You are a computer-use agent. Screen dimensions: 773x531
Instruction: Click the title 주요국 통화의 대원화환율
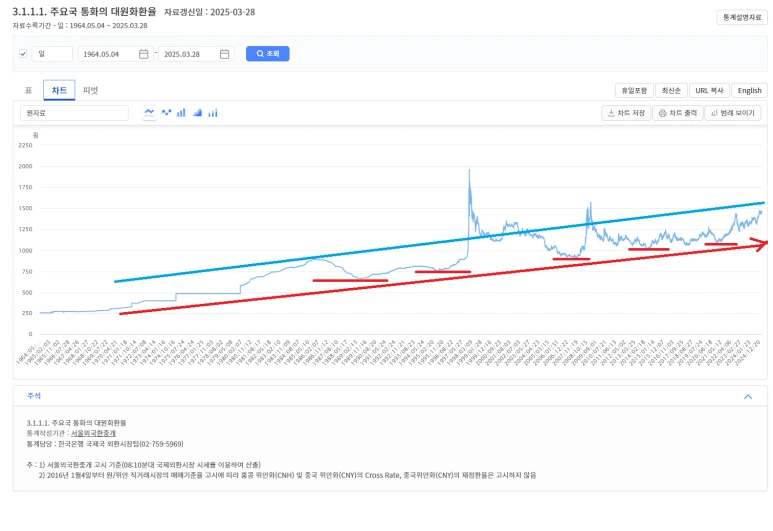(x=103, y=11)
